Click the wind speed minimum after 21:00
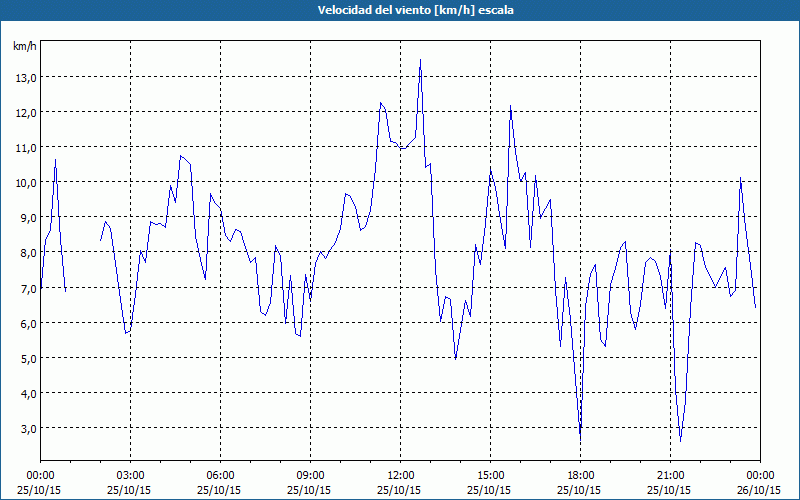Viewport: 800px width, 500px height. tap(681, 440)
